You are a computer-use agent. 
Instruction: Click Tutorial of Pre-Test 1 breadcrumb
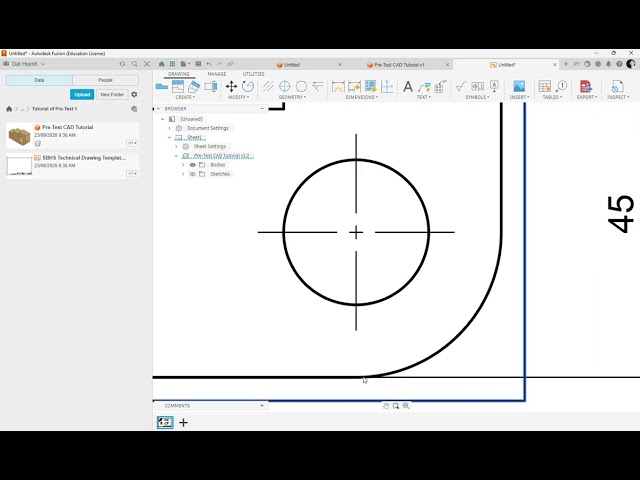55,109
